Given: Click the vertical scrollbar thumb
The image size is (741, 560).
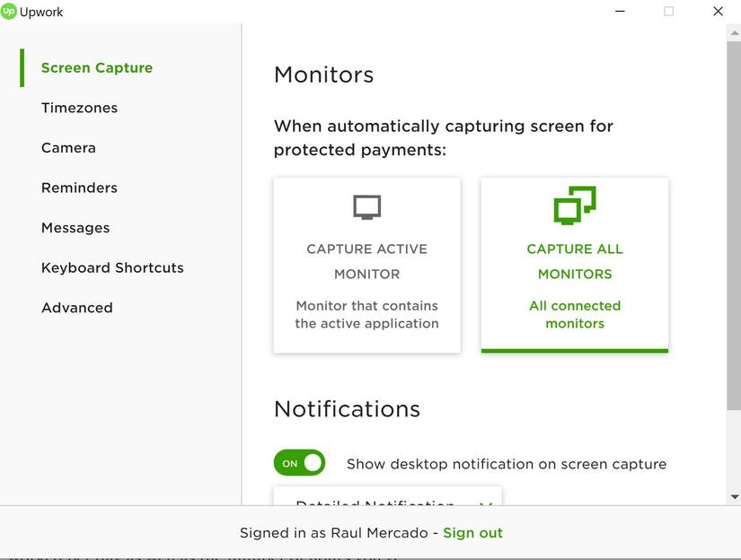Looking at the screenshot, I should click(734, 224).
